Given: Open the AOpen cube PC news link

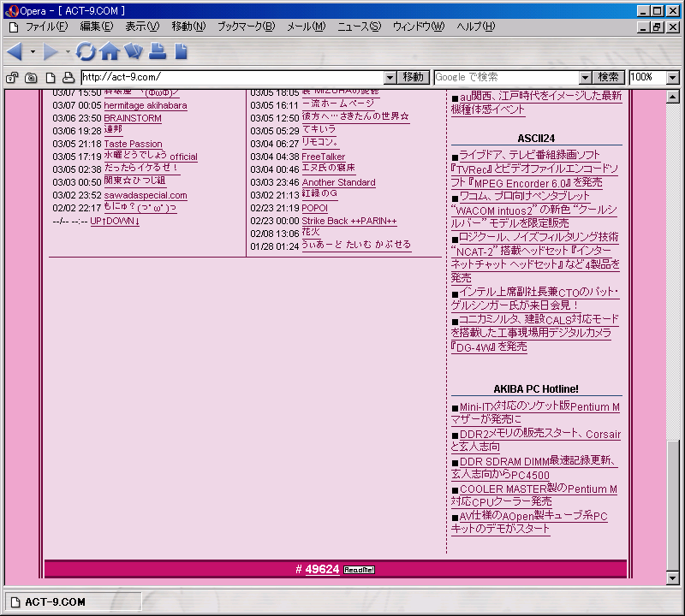Looking at the screenshot, I should pyautogui.click(x=529, y=522).
